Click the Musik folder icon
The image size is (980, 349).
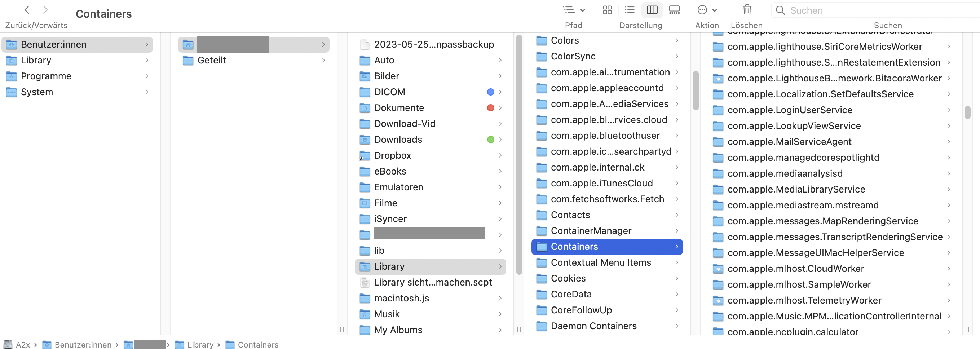coord(365,314)
